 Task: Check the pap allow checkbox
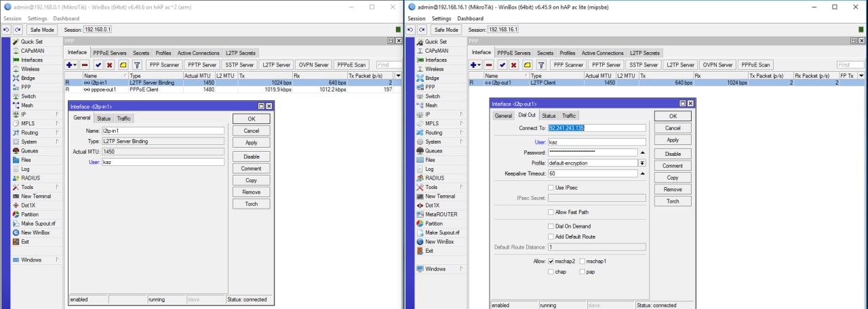click(x=583, y=272)
